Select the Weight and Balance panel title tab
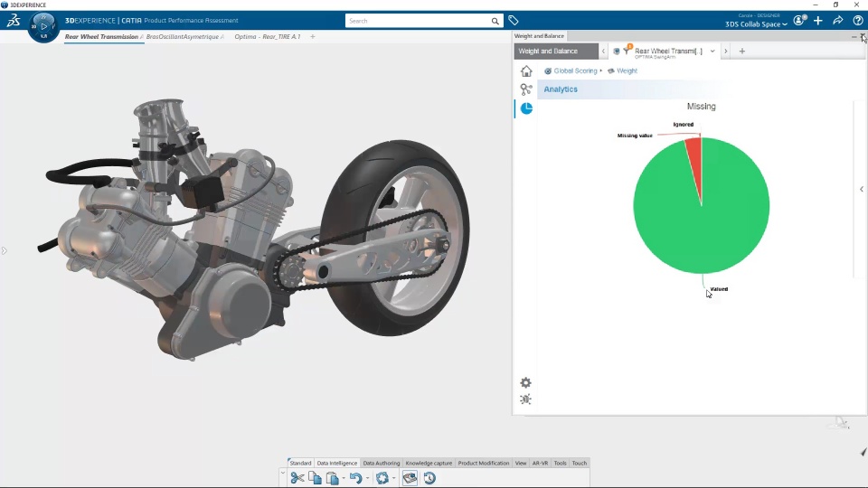The width and height of the screenshot is (868, 488). [539, 36]
